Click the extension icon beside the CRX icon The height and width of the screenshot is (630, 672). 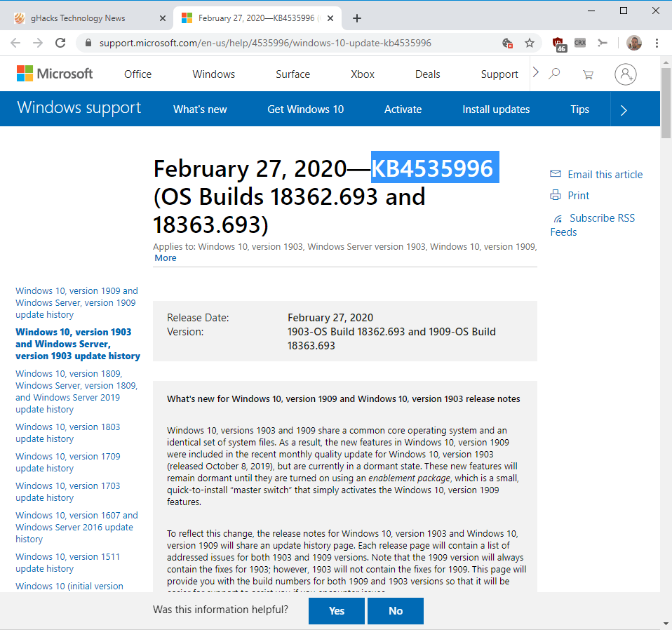[603, 43]
